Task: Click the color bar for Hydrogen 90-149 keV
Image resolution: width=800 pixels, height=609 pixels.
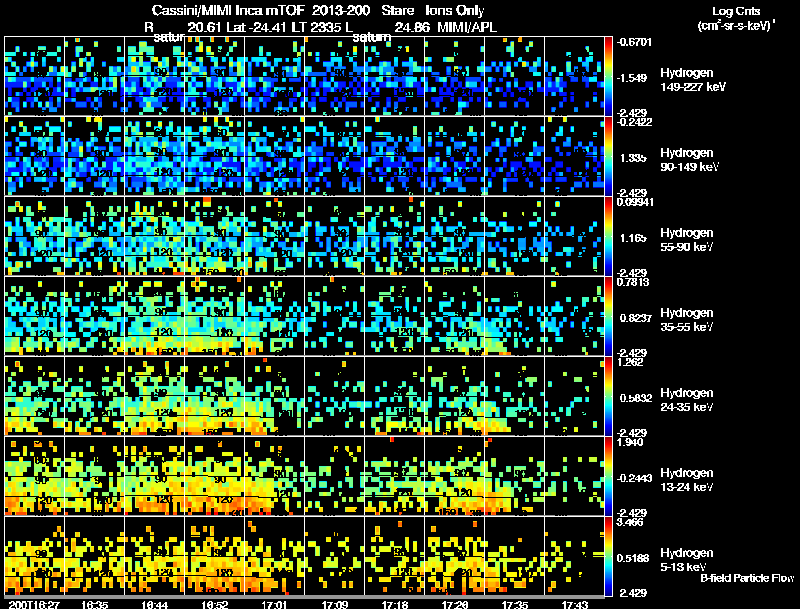Action: click(x=608, y=156)
